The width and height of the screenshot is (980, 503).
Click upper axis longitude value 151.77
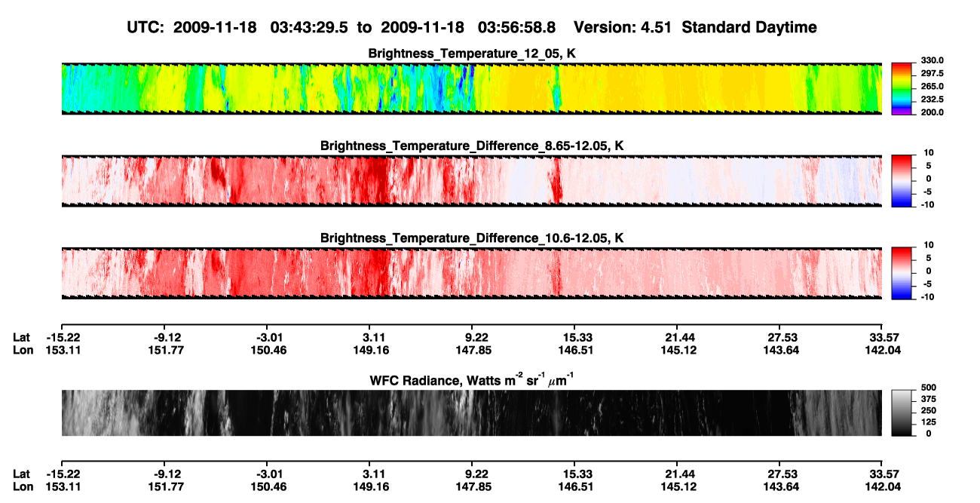tap(165, 350)
